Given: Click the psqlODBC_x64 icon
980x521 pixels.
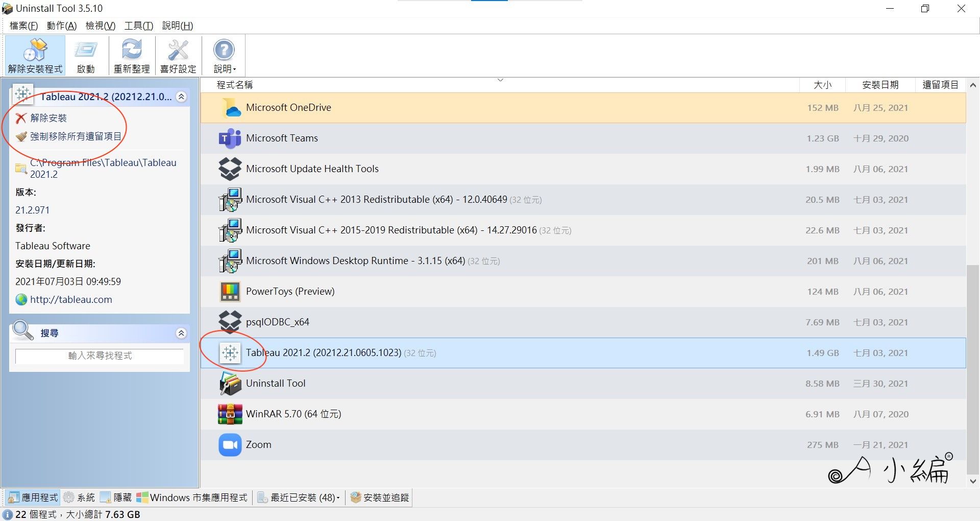Looking at the screenshot, I should click(x=230, y=322).
